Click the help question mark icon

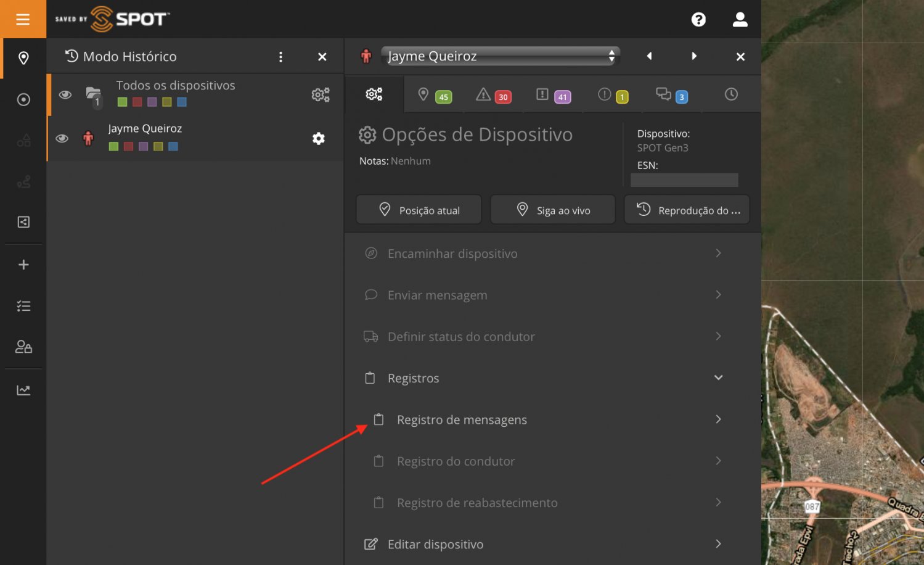click(x=698, y=20)
